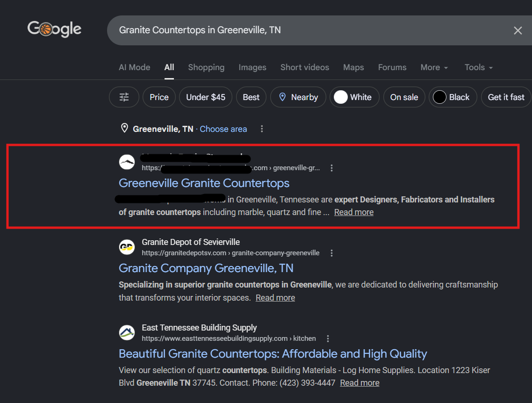Select the All tab
Image resolution: width=532 pixels, height=403 pixels.
coord(169,67)
